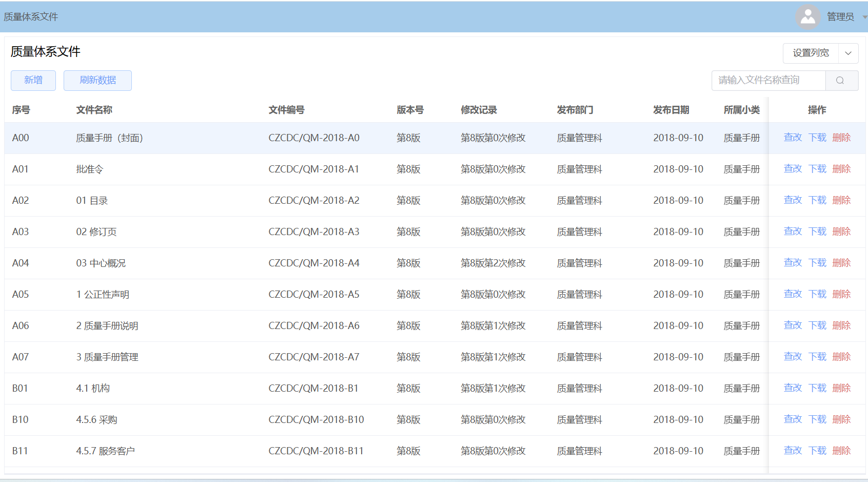Click the 质量体系文件 header bar title
868x482 pixels.
coord(31,17)
